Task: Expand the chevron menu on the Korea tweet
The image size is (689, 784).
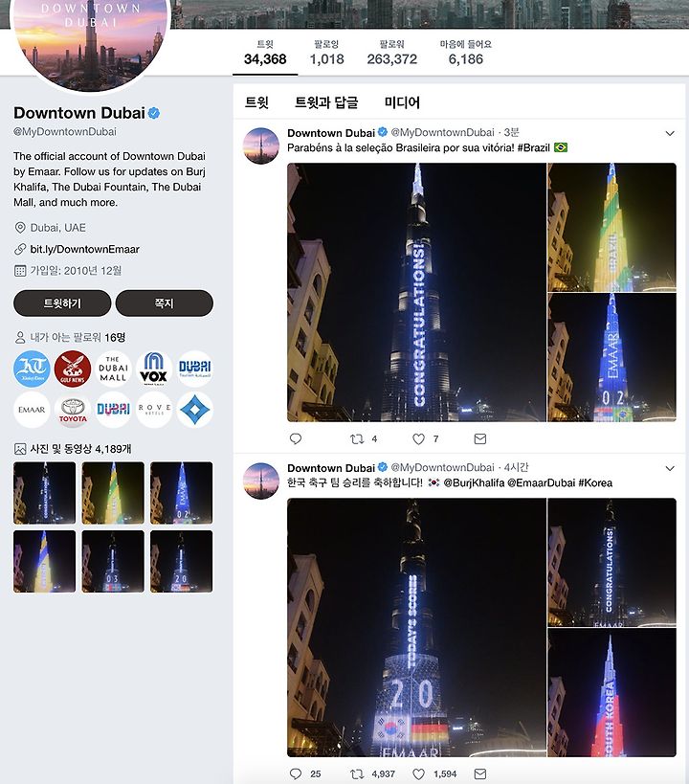Action: 670,468
